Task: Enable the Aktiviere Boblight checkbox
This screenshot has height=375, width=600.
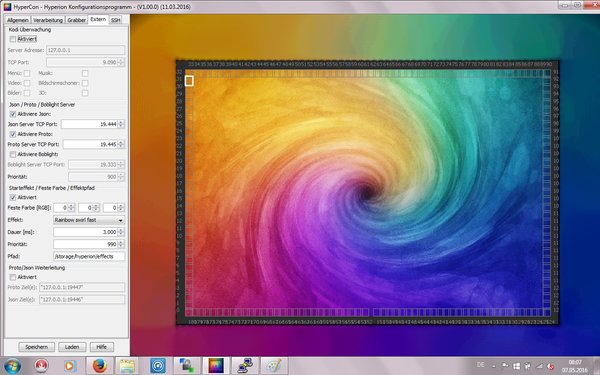Action: coord(13,154)
